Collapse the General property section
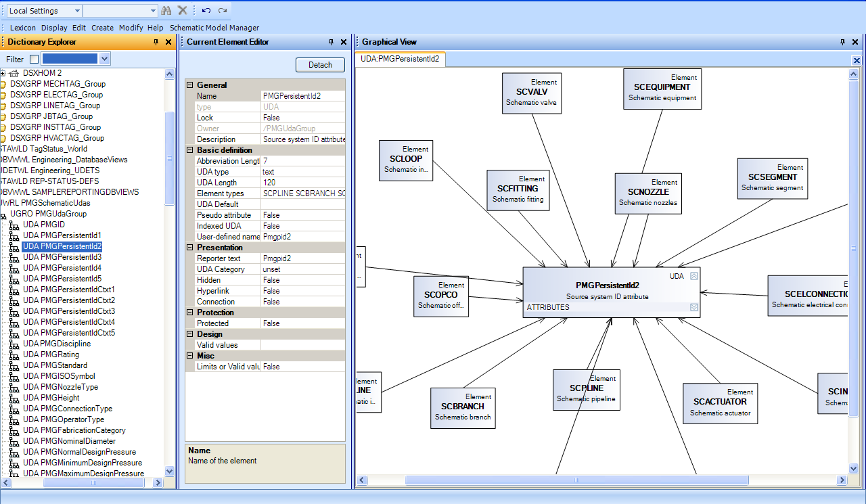This screenshot has height=504, width=866. coord(189,85)
